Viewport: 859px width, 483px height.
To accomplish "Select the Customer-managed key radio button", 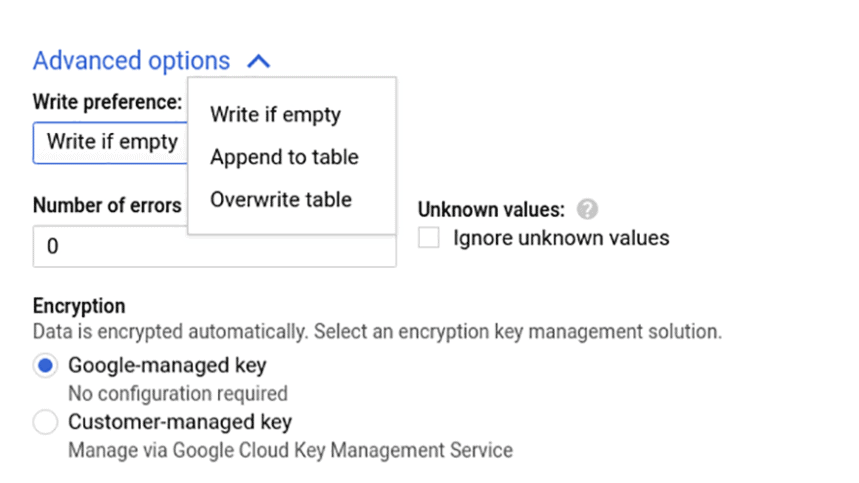I will click(45, 423).
